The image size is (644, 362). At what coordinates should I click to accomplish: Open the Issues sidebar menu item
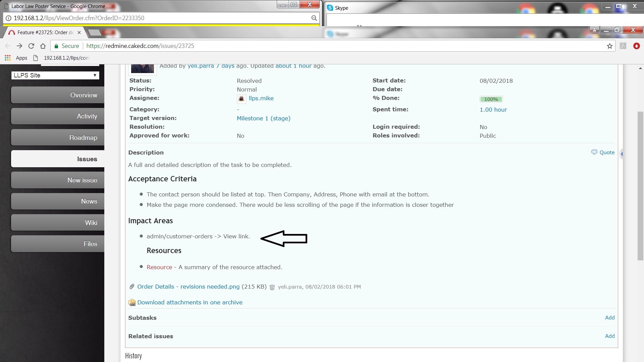coord(58,159)
